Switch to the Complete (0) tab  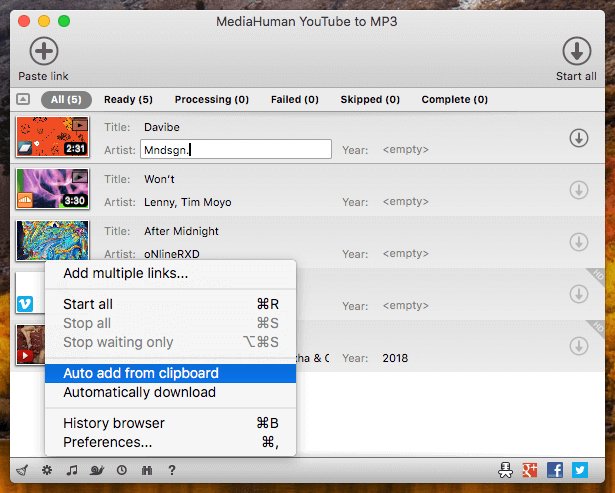455,99
